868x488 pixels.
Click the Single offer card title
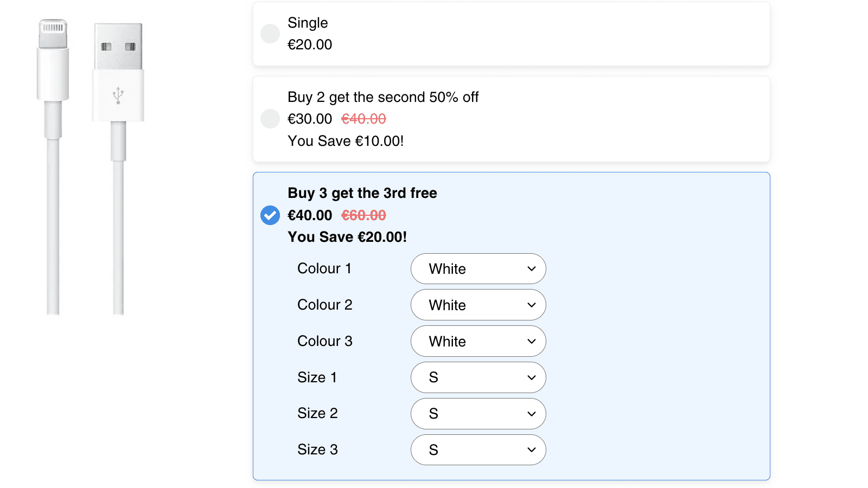(x=308, y=23)
